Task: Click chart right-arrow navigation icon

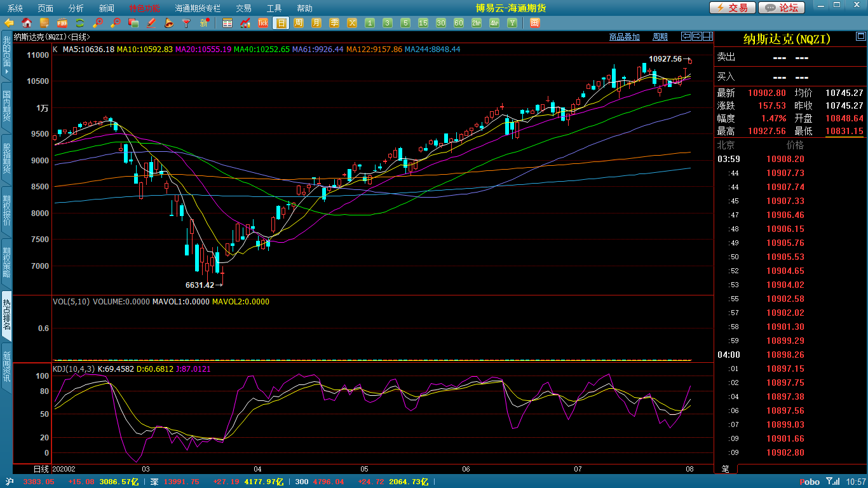Action: (x=696, y=36)
